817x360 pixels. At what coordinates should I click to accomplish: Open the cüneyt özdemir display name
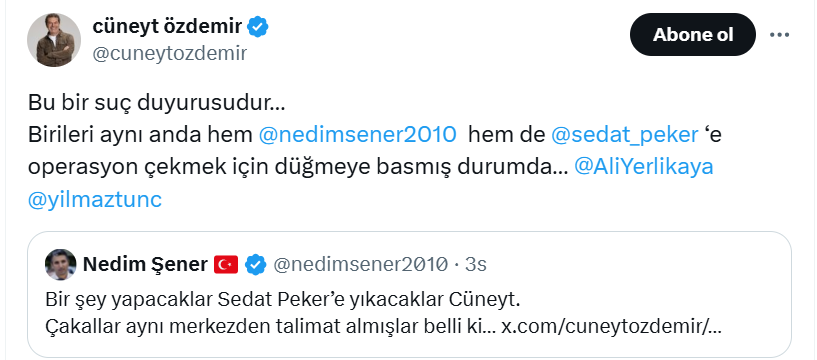(167, 26)
